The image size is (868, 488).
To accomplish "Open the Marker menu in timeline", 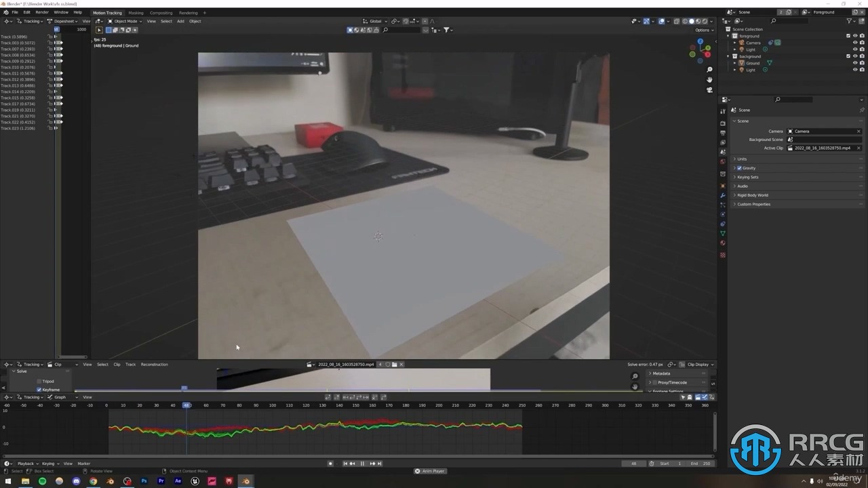I will [x=84, y=464].
